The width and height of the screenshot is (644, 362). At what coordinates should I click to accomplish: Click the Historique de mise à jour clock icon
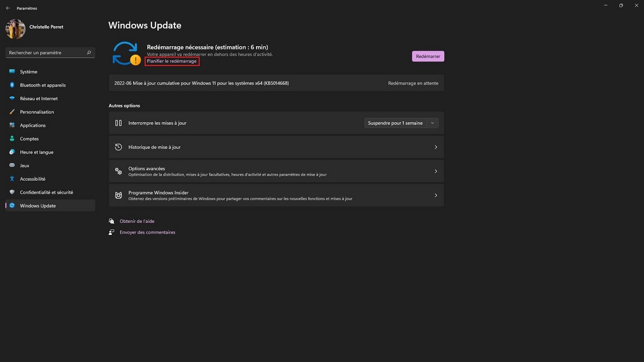pos(119,147)
